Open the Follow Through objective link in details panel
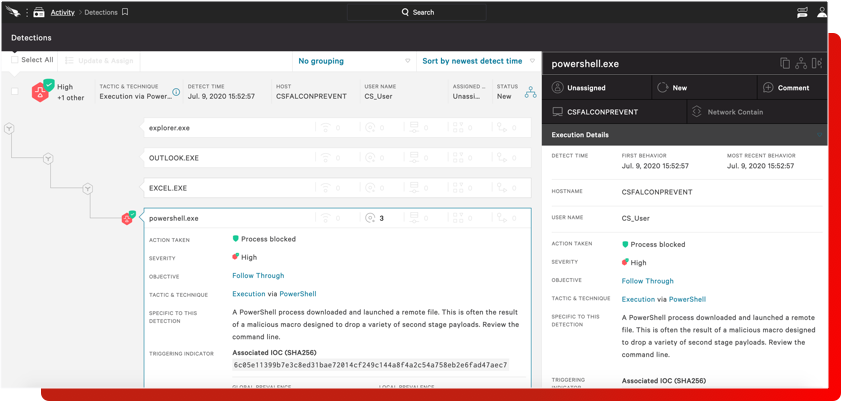This screenshot has height=401, width=841. point(647,281)
